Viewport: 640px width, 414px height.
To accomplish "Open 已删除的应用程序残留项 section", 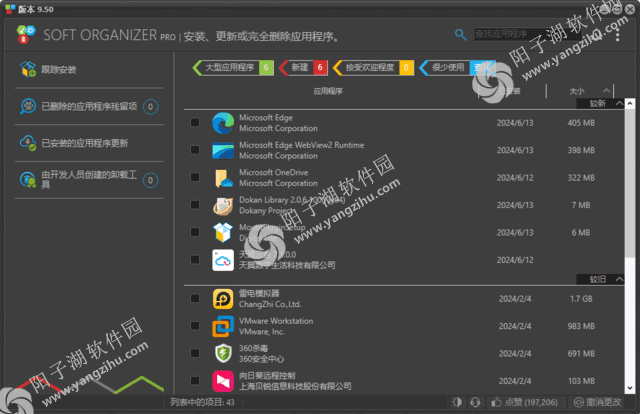I will coord(89,107).
